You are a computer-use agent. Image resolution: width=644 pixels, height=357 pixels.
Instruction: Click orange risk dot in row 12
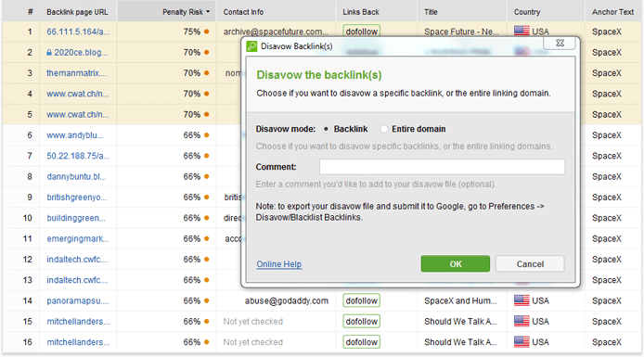tap(207, 260)
